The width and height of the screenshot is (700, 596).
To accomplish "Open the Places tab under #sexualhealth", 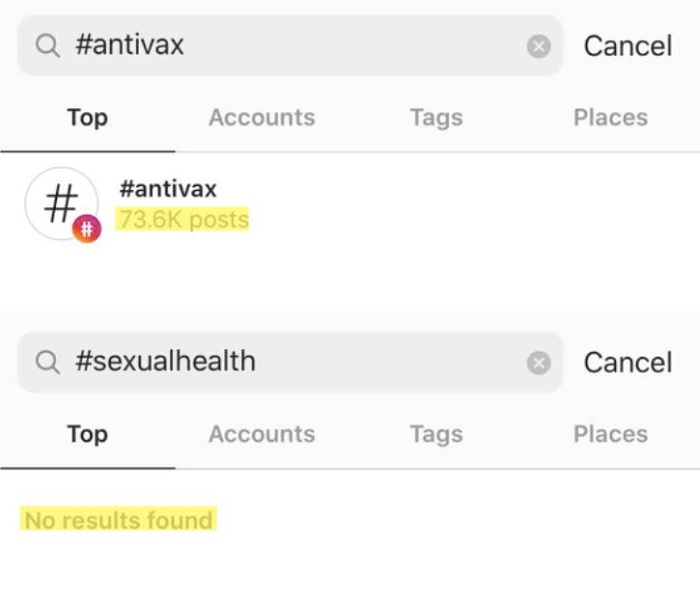I will [x=610, y=434].
